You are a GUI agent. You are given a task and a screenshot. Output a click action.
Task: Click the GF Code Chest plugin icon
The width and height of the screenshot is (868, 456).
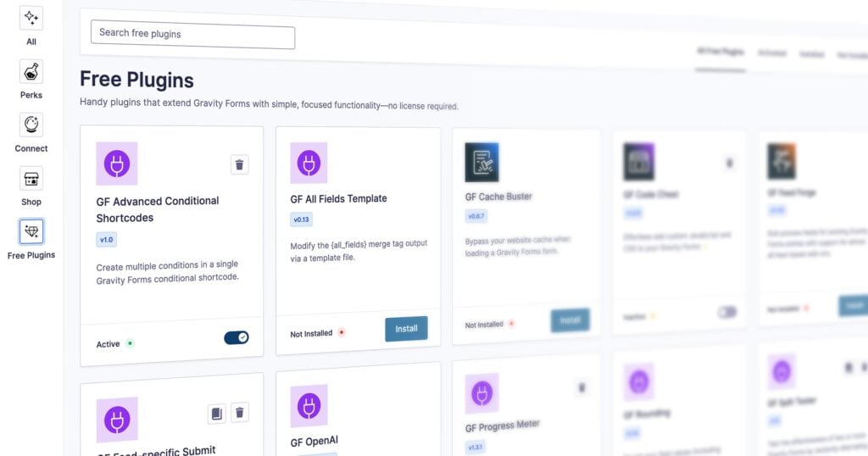(x=639, y=162)
